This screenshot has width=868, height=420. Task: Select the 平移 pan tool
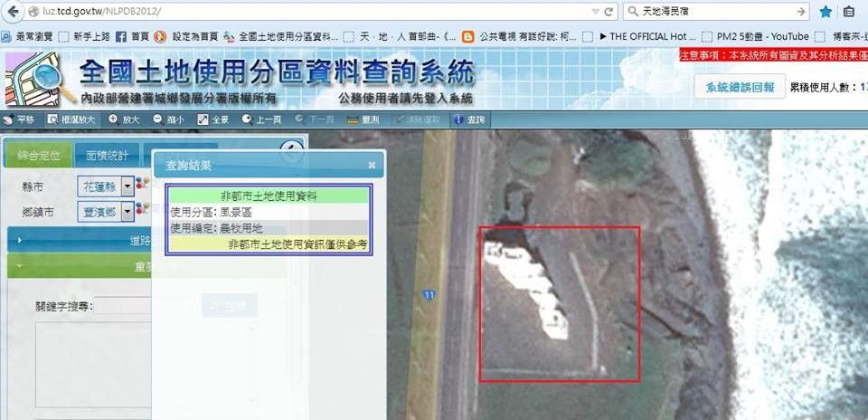coord(18,119)
